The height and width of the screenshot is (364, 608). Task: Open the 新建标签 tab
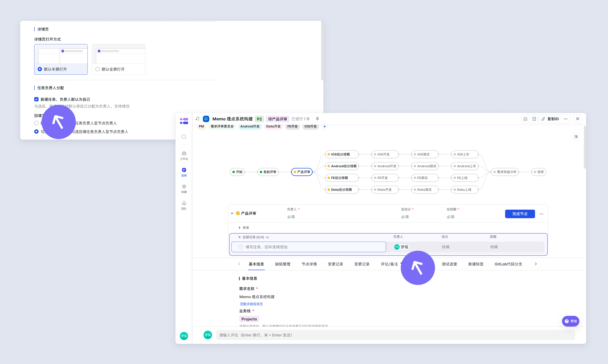(476, 264)
